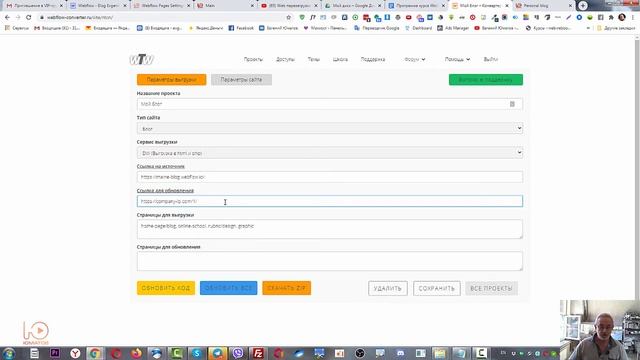Click the Страницы для выгрузки text area
This screenshot has height=360, width=640.
pos(330,229)
